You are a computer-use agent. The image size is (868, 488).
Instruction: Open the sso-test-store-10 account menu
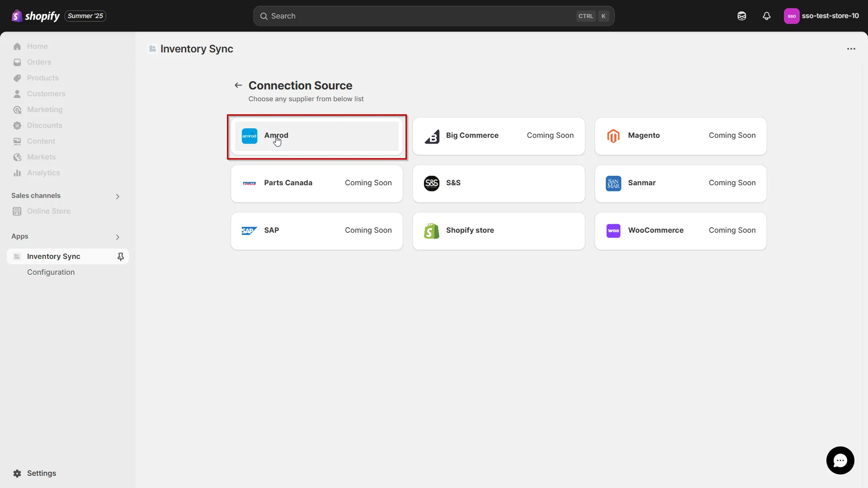[821, 16]
